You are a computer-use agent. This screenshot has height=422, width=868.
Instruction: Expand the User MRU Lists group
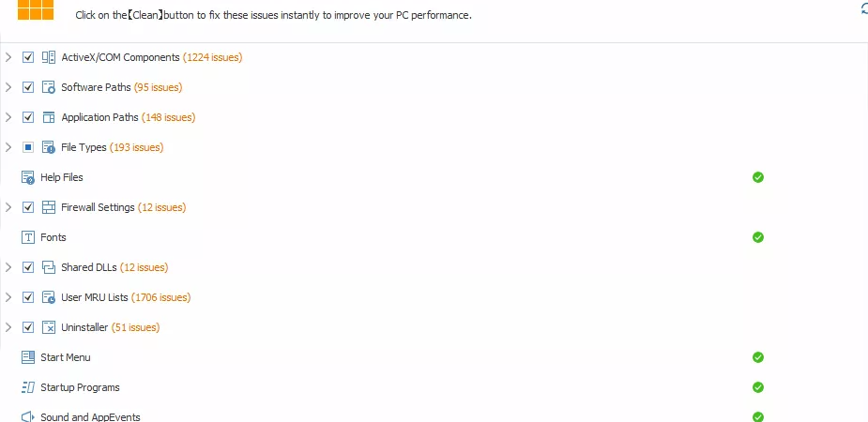click(8, 297)
